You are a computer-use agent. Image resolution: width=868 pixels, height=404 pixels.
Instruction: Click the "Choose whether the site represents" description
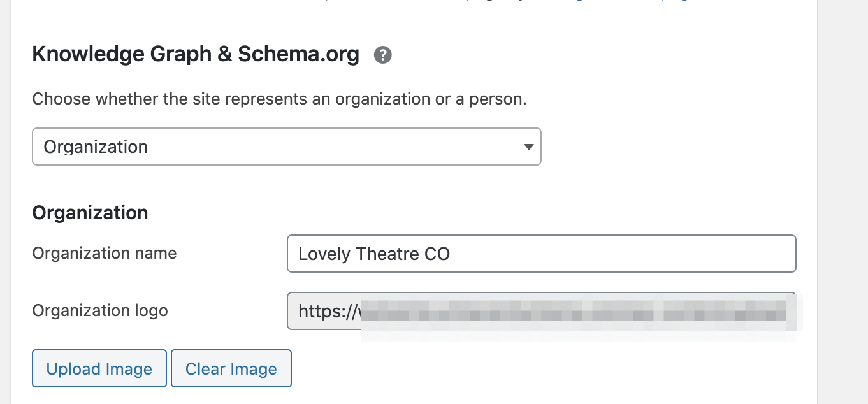279,99
